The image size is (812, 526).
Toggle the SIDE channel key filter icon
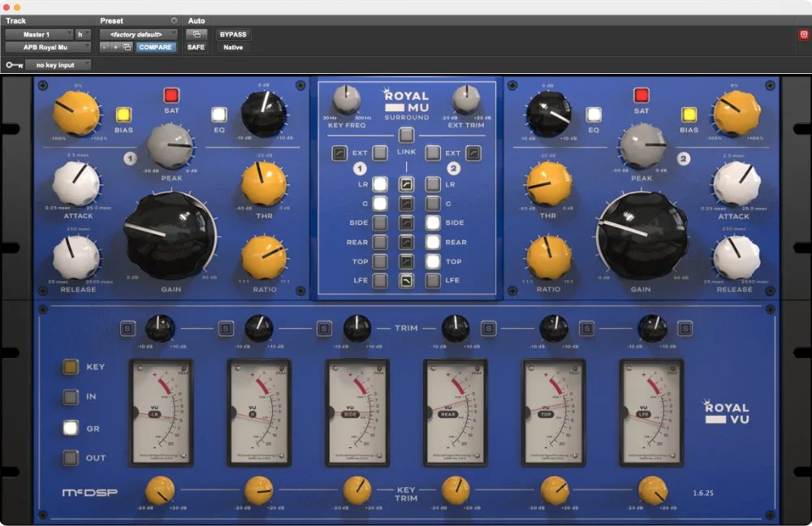[406, 222]
